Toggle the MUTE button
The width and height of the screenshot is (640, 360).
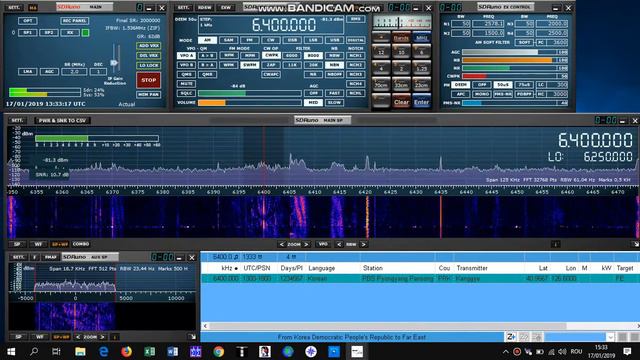[x=186, y=84]
